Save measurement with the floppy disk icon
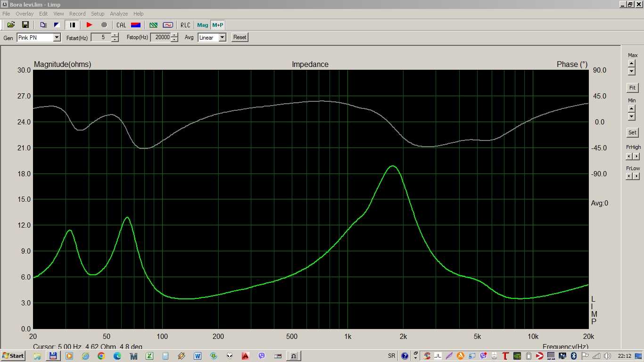 coord(25,25)
